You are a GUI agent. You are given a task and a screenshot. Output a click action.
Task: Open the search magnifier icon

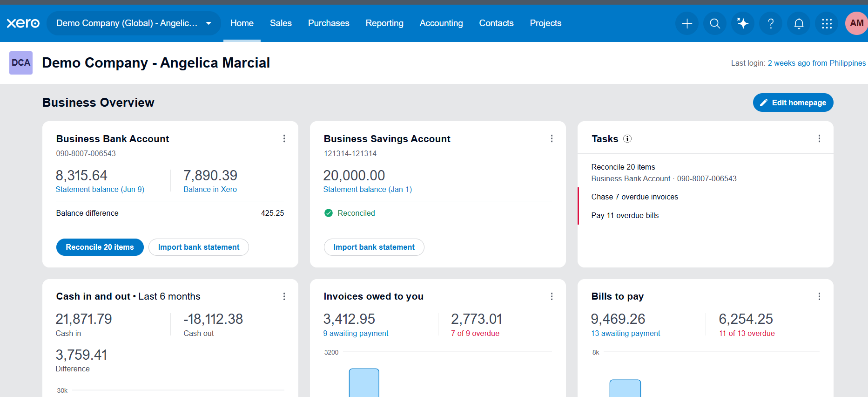(x=715, y=23)
